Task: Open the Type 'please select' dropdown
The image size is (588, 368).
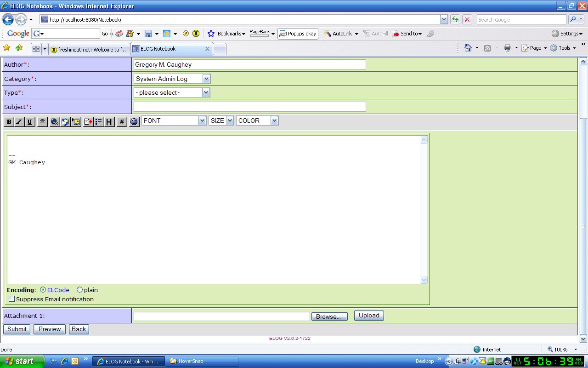Action: point(172,92)
